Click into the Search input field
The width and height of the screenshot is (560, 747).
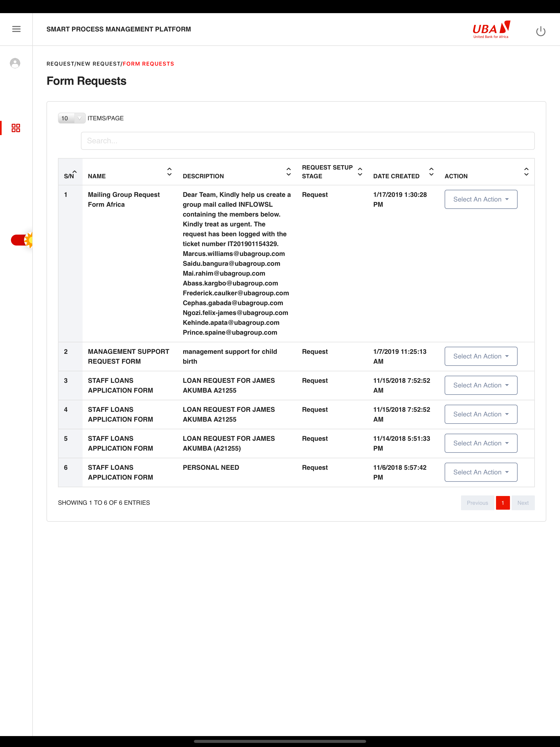point(307,141)
